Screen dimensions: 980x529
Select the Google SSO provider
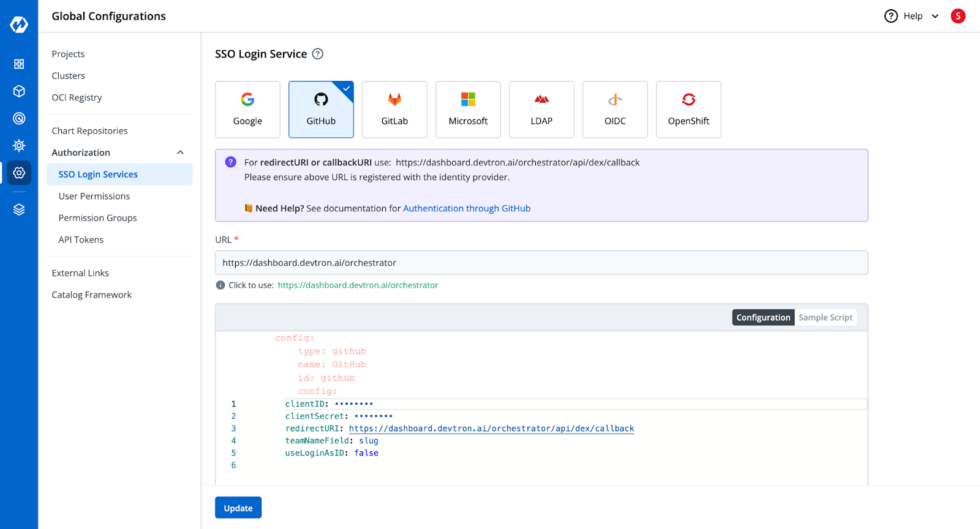coord(247,110)
